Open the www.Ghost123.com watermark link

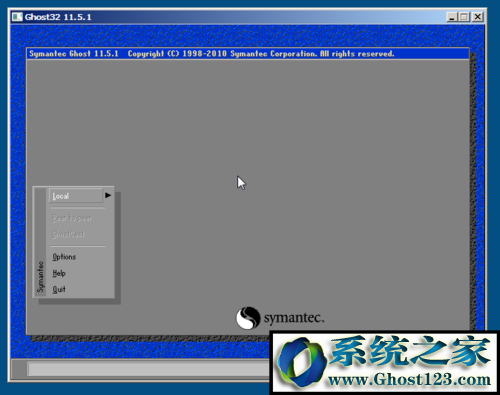[x=409, y=380]
